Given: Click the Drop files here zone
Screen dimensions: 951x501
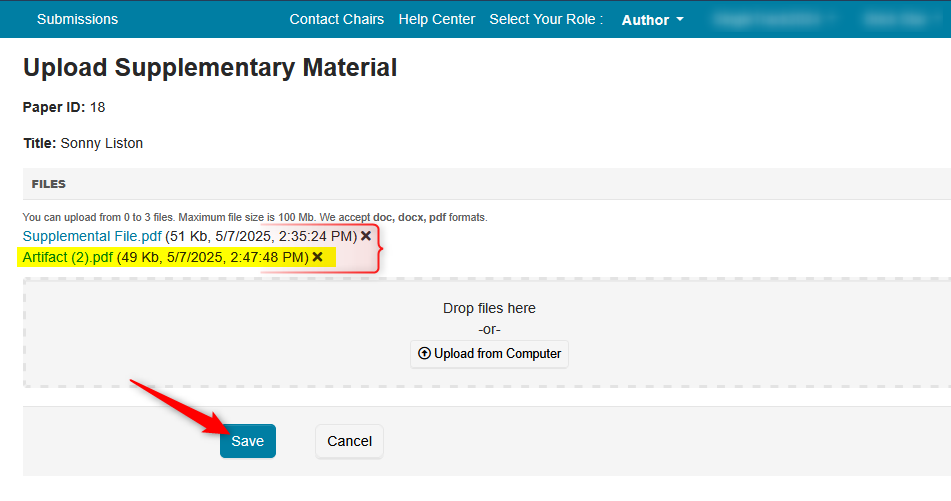Looking at the screenshot, I should [489, 308].
